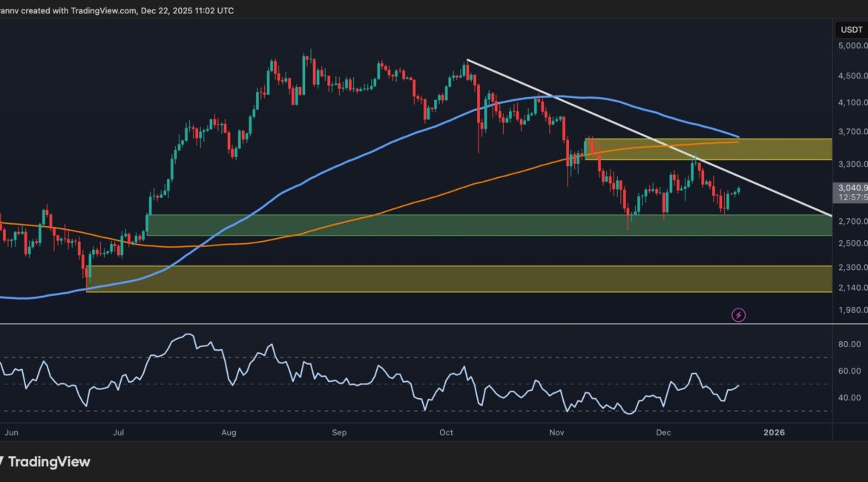Click the Aug label on time axis
This screenshot has width=868, height=482.
point(228,432)
